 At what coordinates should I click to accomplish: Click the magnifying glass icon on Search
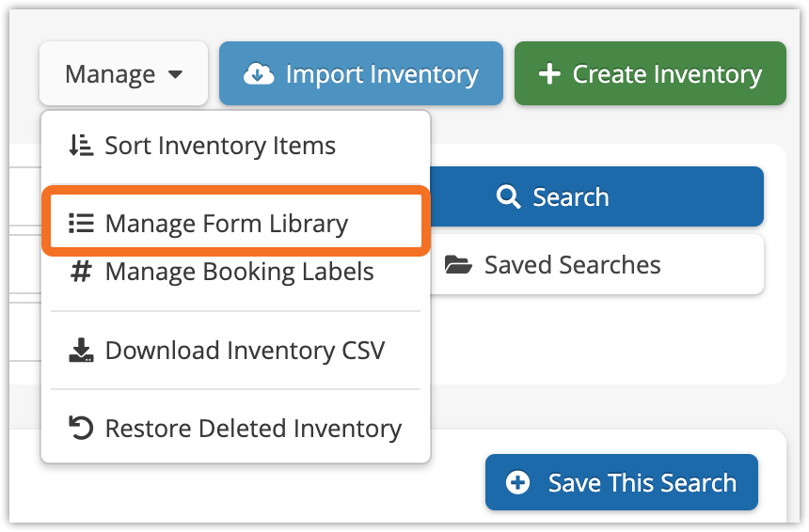508,197
